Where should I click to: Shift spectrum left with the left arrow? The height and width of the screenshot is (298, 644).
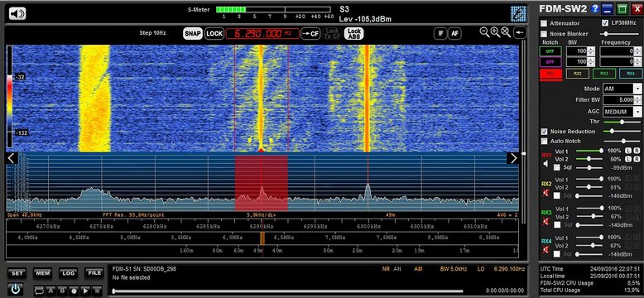(12, 158)
